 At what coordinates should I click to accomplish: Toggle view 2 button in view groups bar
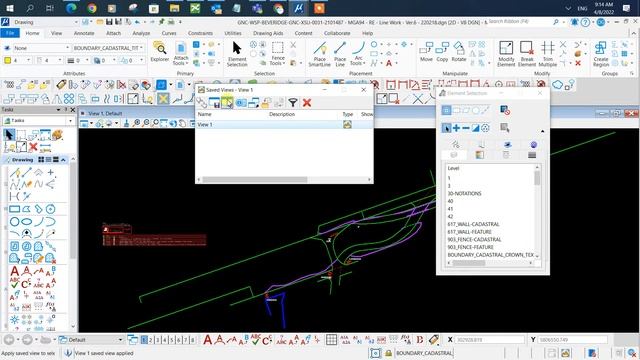click(x=151, y=340)
